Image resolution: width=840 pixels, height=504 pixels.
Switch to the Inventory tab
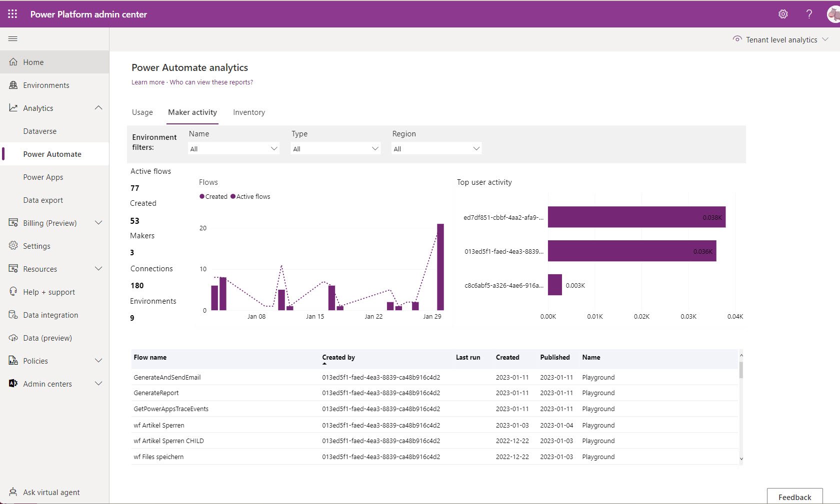coord(249,112)
